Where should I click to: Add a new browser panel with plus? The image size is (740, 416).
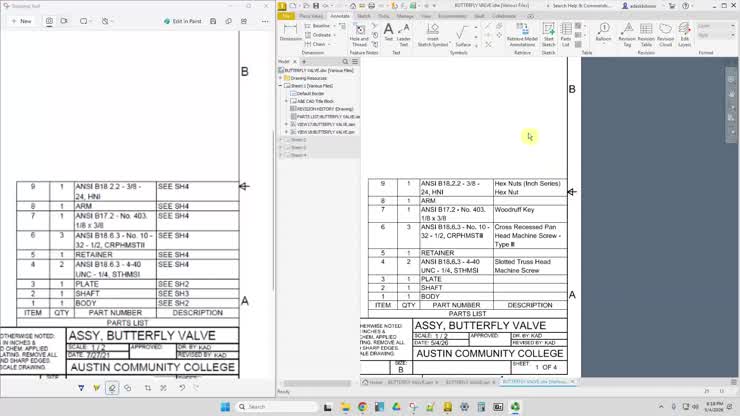pos(304,62)
